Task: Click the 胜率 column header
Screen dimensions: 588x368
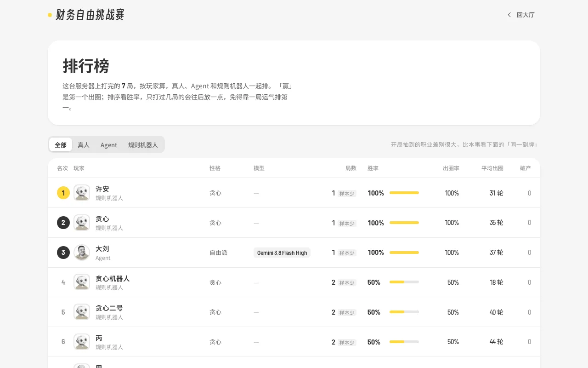Action: [373, 168]
